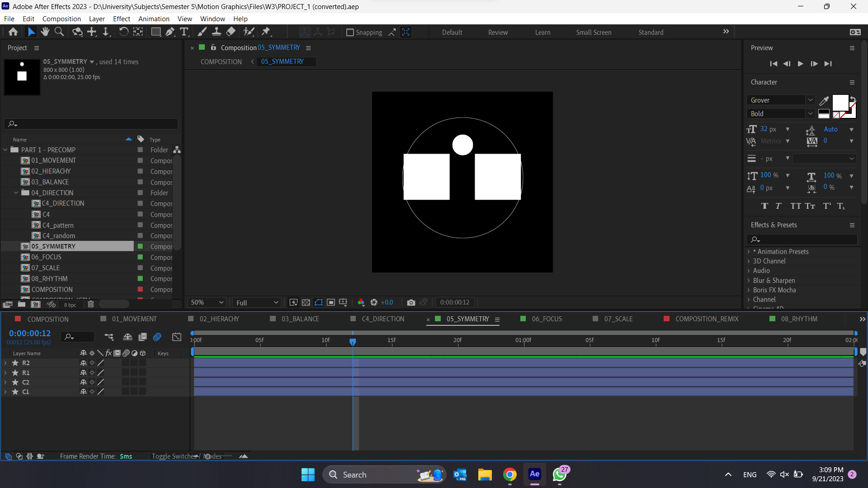
Task: Click Toggle Switches / Modes button
Action: [x=186, y=456]
